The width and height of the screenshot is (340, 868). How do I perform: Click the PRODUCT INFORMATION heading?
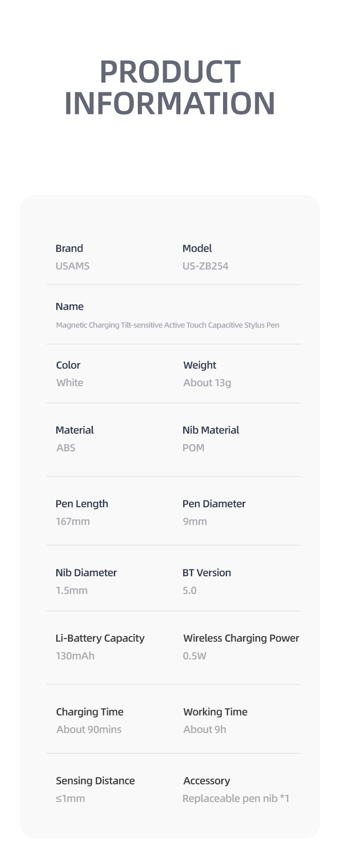pos(170,87)
